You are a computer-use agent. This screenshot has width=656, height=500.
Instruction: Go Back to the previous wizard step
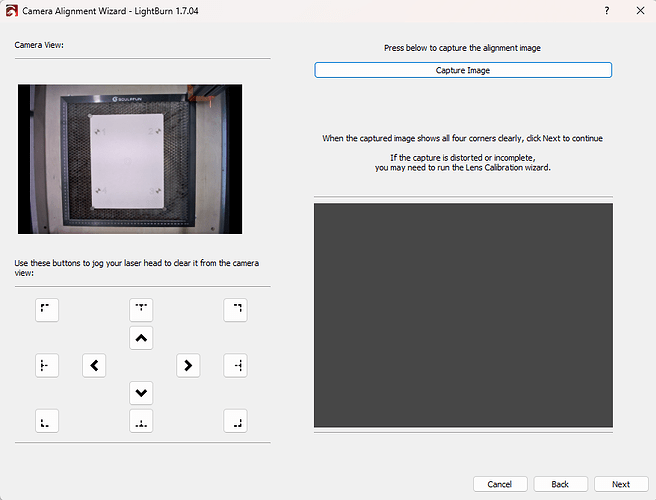pyautogui.click(x=560, y=484)
